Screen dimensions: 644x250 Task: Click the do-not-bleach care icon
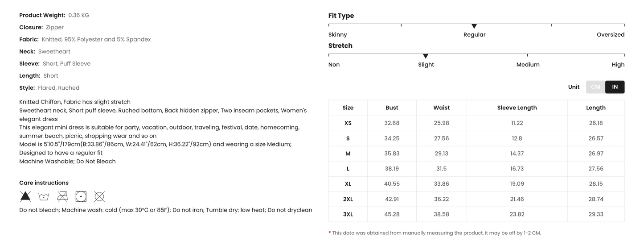click(x=25, y=196)
